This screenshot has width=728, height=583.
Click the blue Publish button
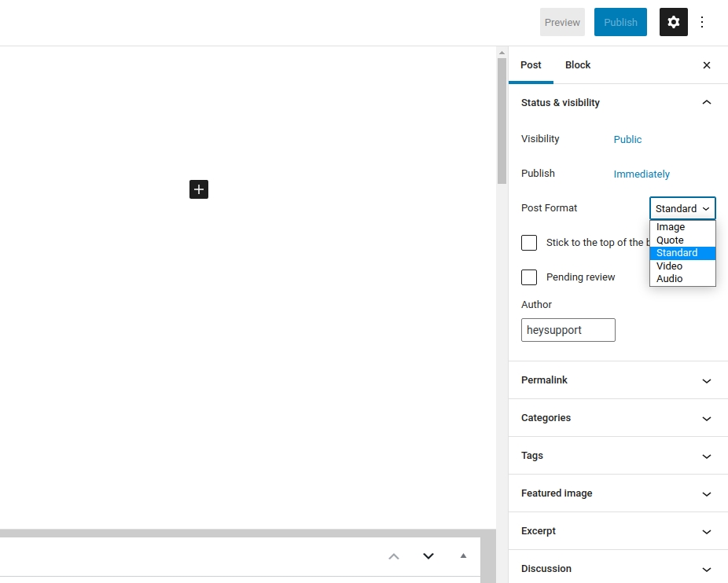[x=620, y=22]
